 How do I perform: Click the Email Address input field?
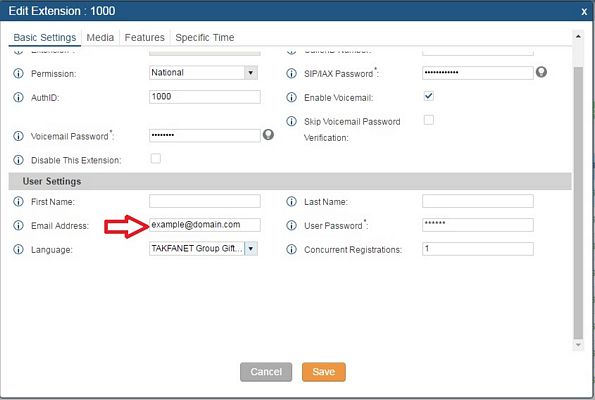(205, 225)
